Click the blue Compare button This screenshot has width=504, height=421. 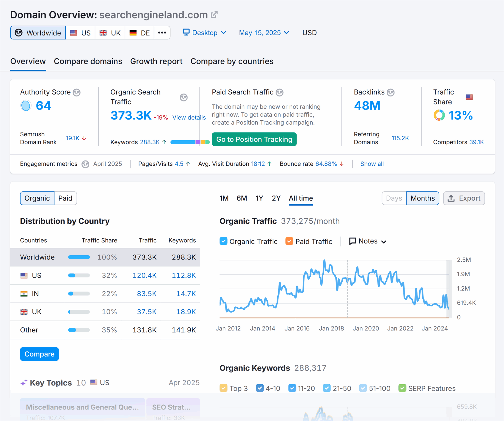pyautogui.click(x=39, y=354)
